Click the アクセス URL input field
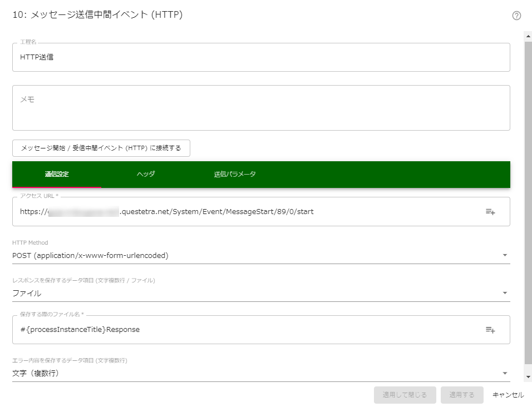 (223, 211)
